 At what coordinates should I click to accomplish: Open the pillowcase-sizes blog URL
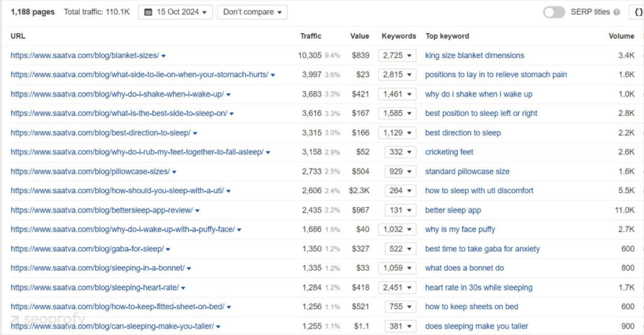click(90, 171)
